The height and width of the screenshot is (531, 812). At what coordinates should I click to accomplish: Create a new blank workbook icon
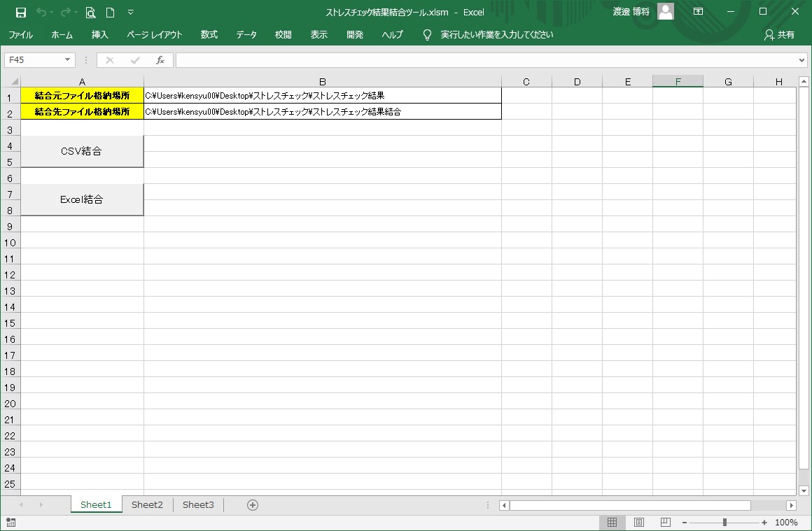click(111, 13)
